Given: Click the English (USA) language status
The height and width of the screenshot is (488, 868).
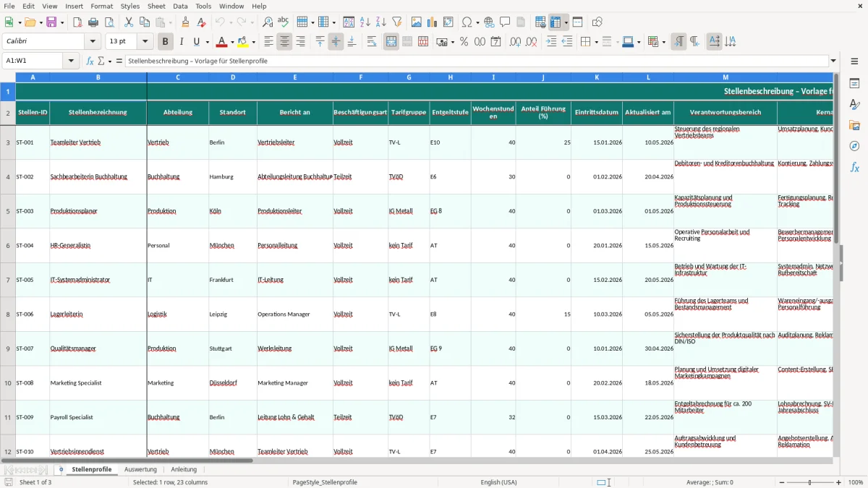Looking at the screenshot, I should coord(498,482).
